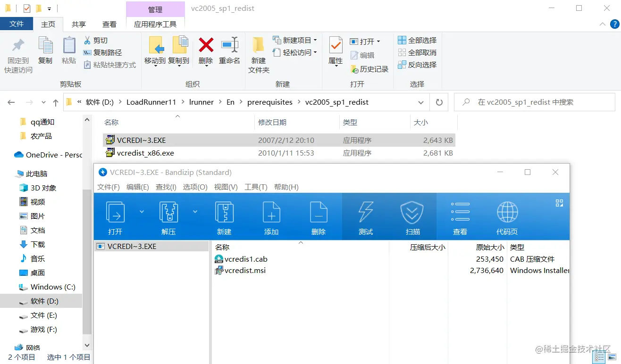Image resolution: width=621 pixels, height=364 pixels.
Task: Select 软件 (D:) drive in sidebar
Action: click(41, 301)
